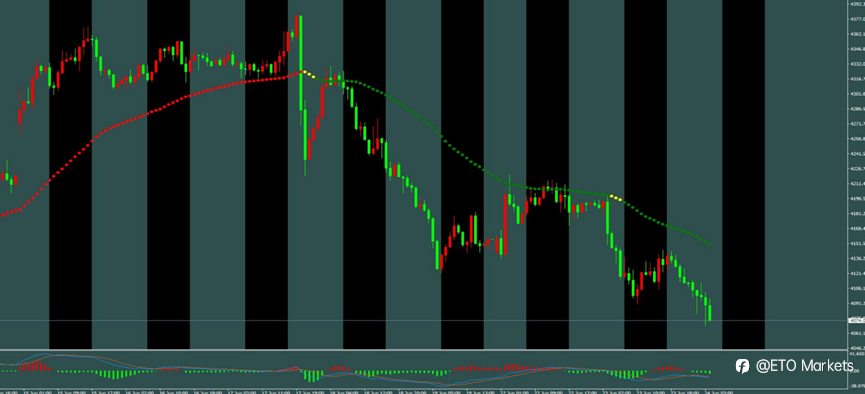Viewport: 865px width, 394px height.
Task: Select the 4346 price axis label
Action: point(858,49)
